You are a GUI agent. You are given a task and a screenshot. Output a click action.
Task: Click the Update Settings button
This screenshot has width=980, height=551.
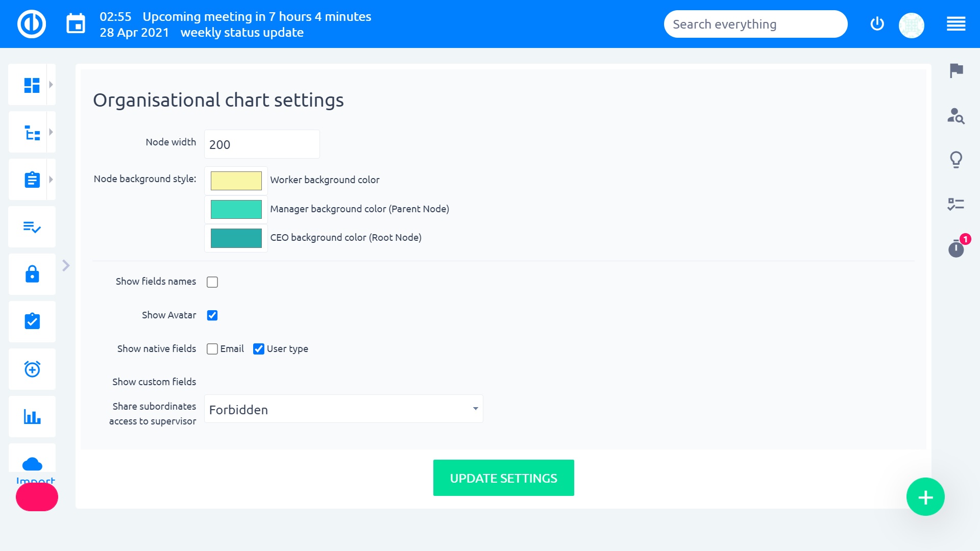503,478
